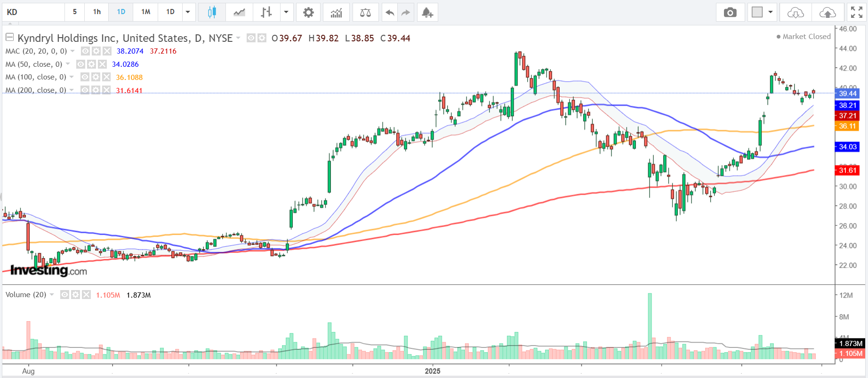Click the 39.44 current price label

[x=848, y=94]
